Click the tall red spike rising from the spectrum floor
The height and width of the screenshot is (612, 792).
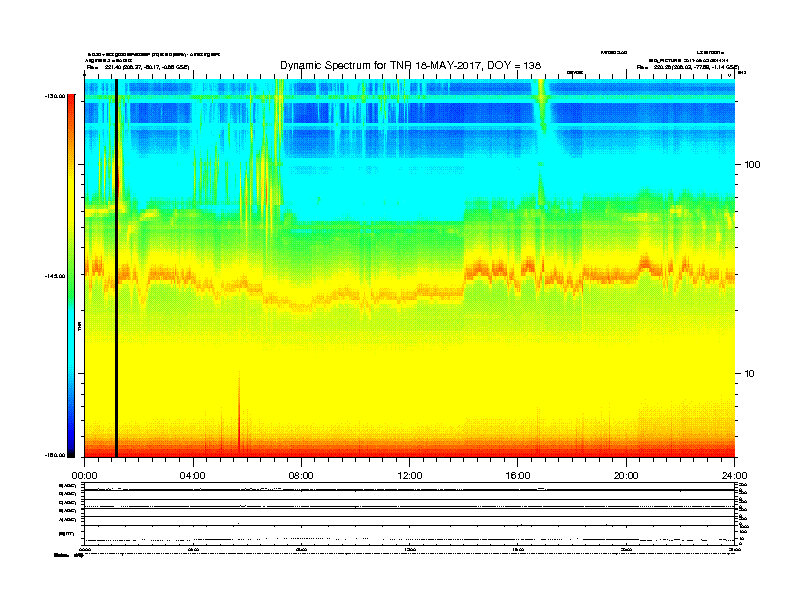[239, 414]
